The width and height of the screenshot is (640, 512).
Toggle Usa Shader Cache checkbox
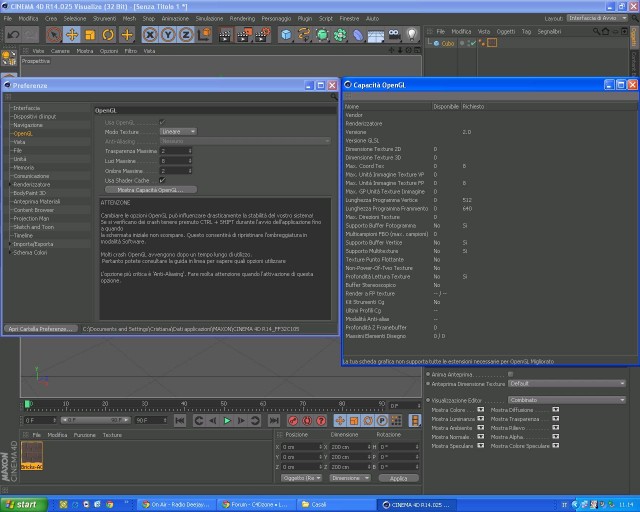click(162, 180)
